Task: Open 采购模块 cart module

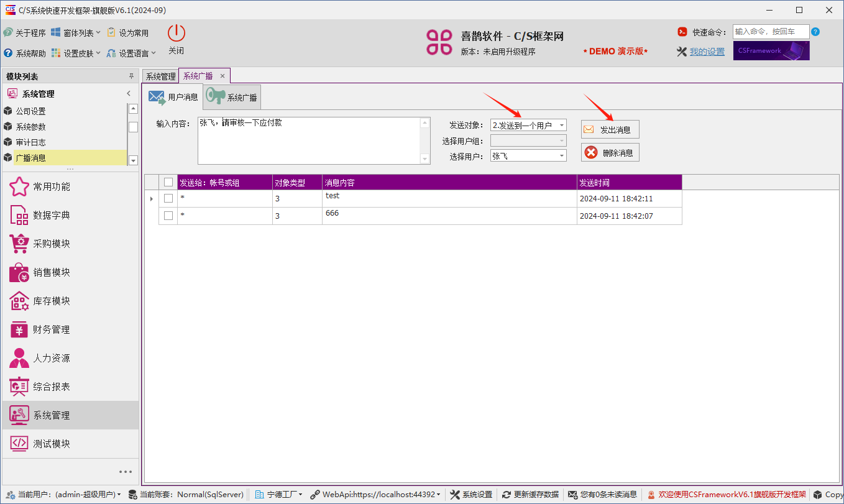Action: click(x=70, y=244)
